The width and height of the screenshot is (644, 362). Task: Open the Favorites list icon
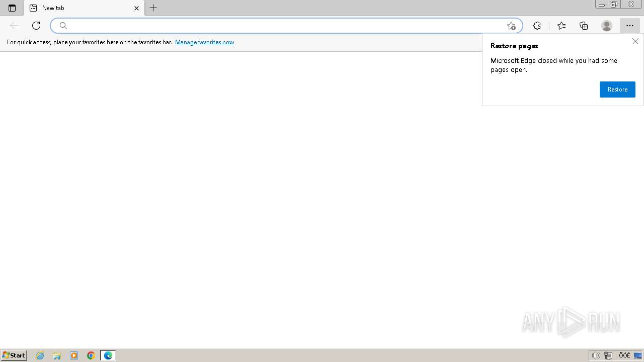(561, 26)
